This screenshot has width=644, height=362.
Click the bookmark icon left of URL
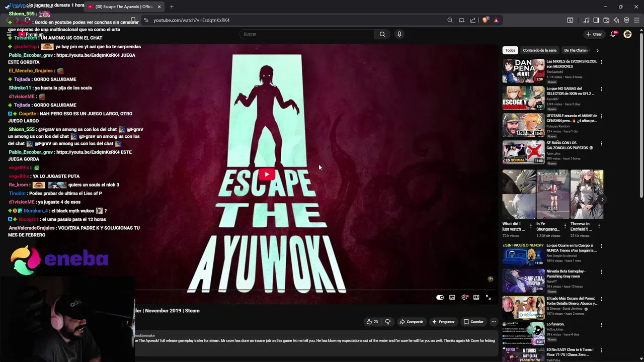pos(133,20)
